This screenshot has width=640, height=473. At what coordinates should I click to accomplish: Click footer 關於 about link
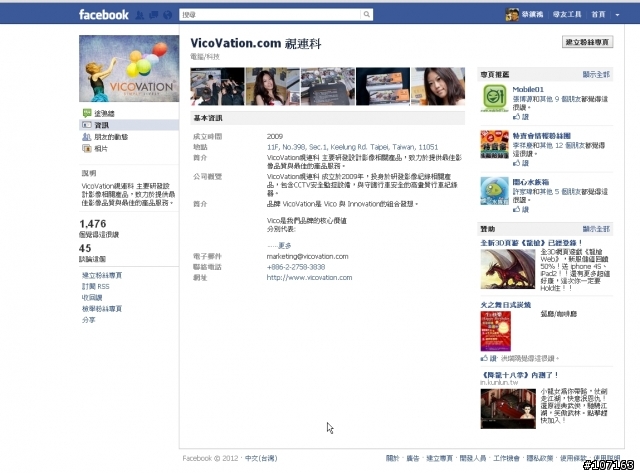[393, 458]
